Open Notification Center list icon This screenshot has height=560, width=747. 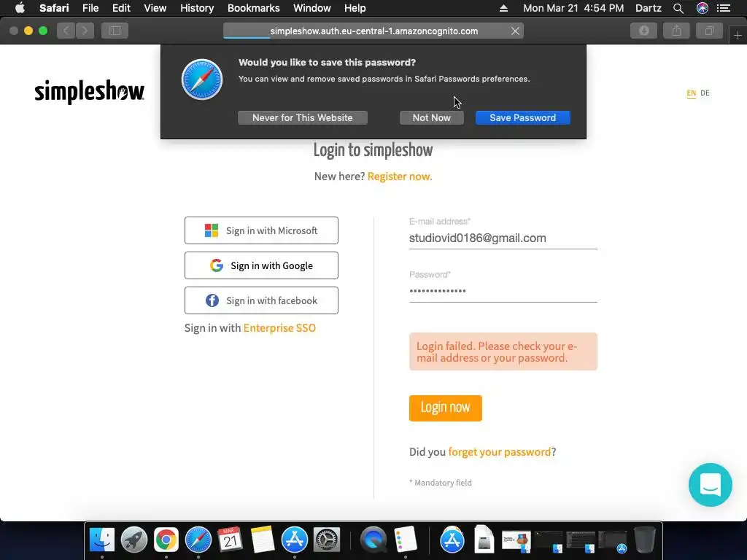724,8
